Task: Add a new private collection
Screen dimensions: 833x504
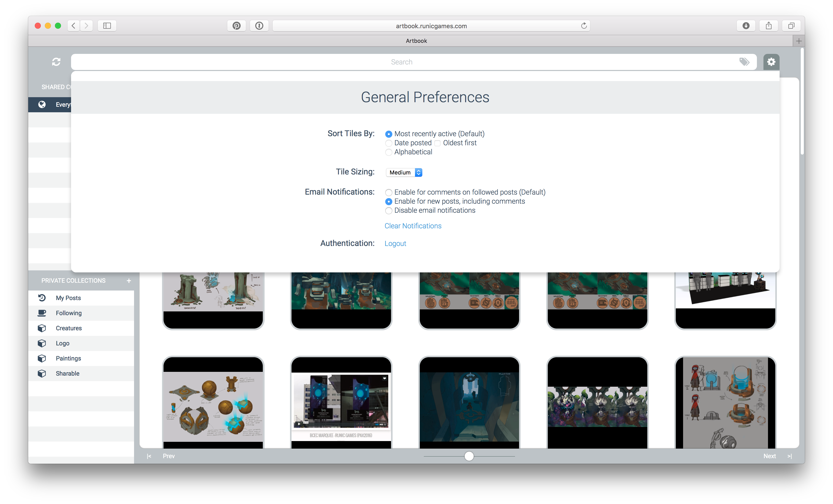Action: tap(129, 281)
